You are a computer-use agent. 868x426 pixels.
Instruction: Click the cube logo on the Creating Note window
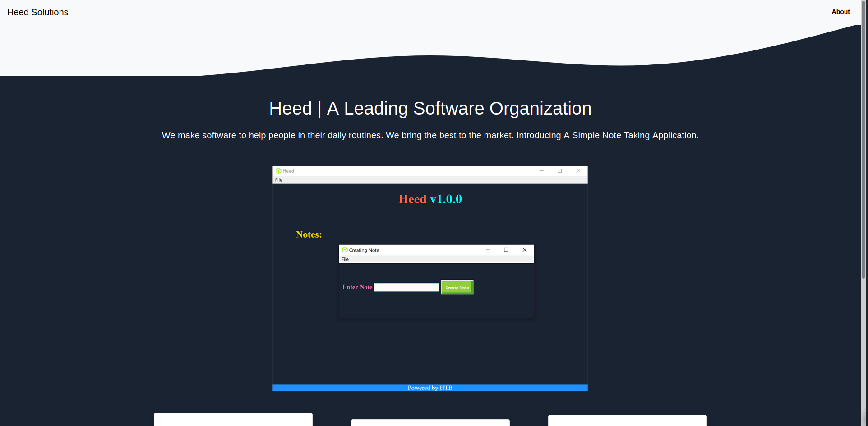(344, 250)
